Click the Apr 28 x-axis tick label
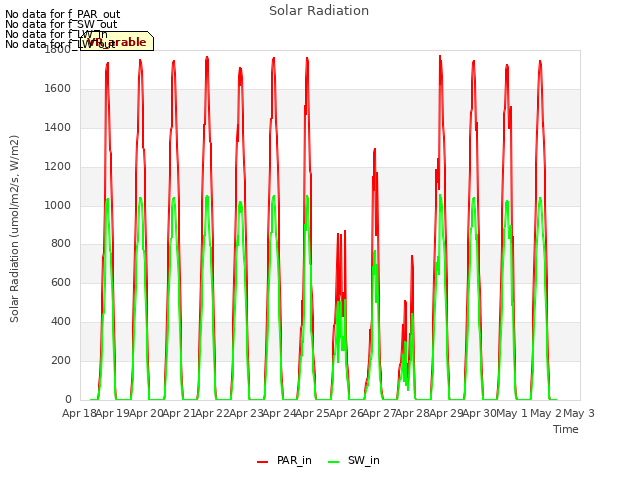 (x=413, y=413)
